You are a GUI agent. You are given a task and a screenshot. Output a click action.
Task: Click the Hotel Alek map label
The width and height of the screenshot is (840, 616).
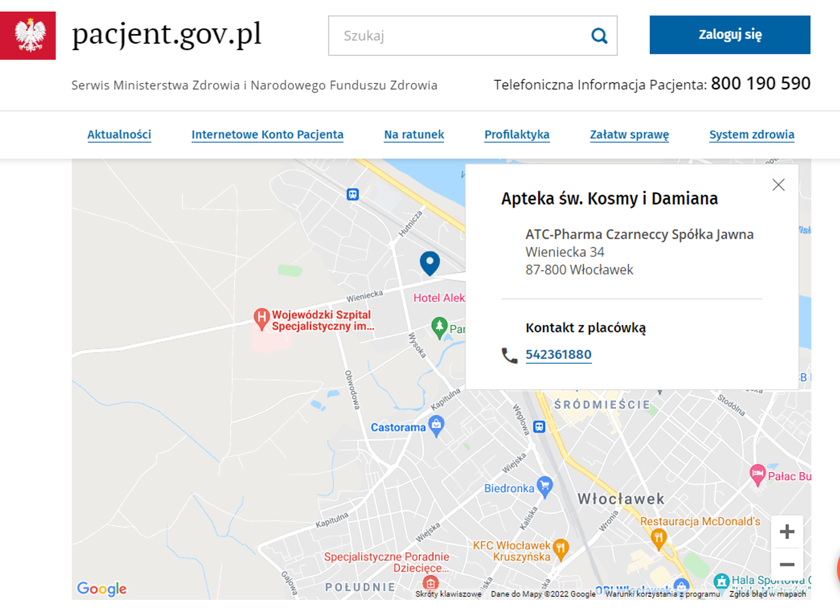[439, 298]
